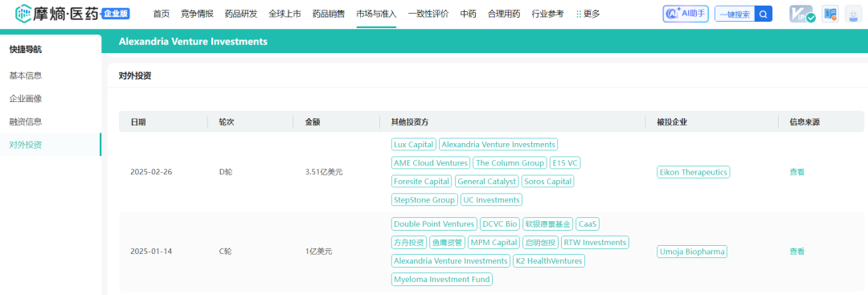Click the 一键搜索 search field

[x=735, y=14]
